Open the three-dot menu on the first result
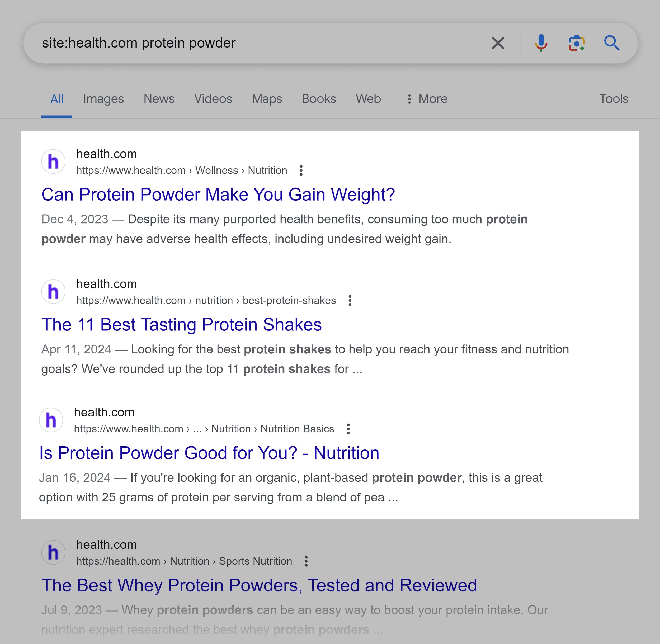This screenshot has height=644, width=660. point(301,171)
